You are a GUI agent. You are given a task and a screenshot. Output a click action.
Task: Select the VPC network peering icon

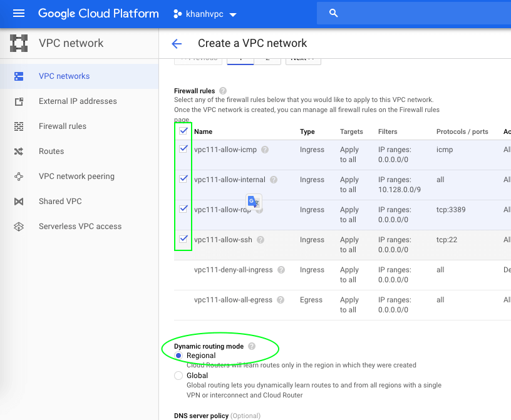[20, 176]
